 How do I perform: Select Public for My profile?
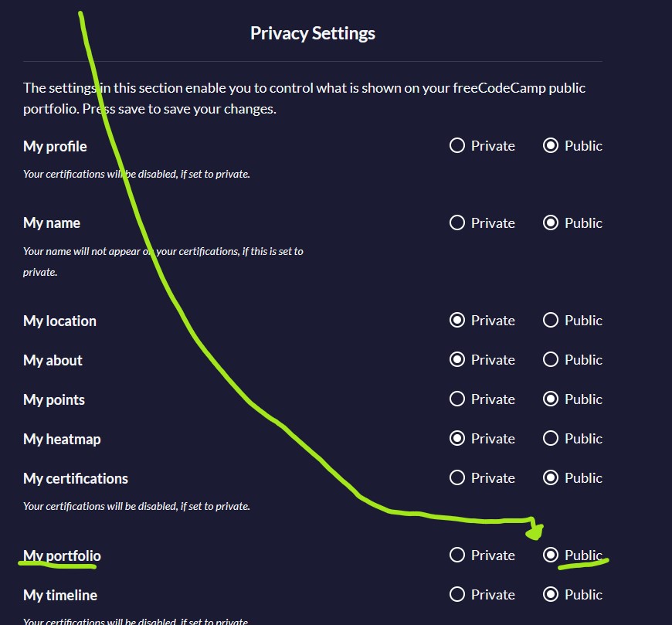550,146
